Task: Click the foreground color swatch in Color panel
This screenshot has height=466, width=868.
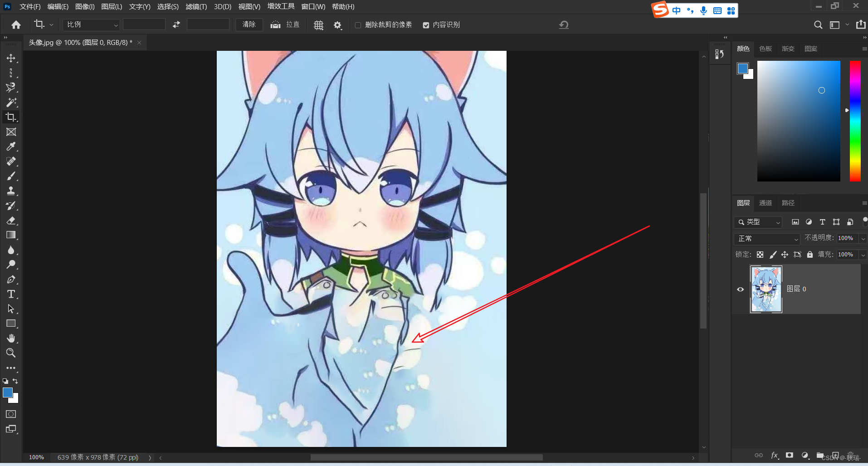Action: (x=742, y=69)
